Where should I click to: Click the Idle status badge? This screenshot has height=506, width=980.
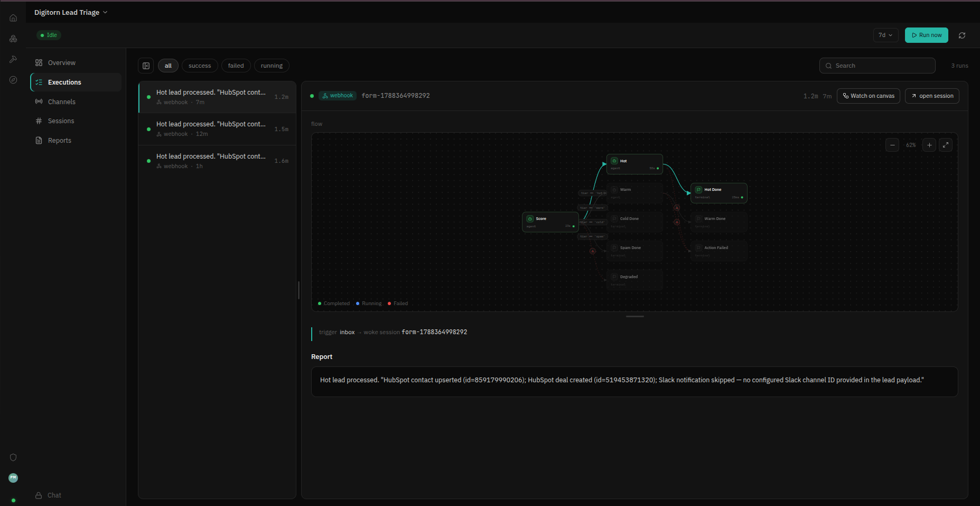[x=49, y=35]
